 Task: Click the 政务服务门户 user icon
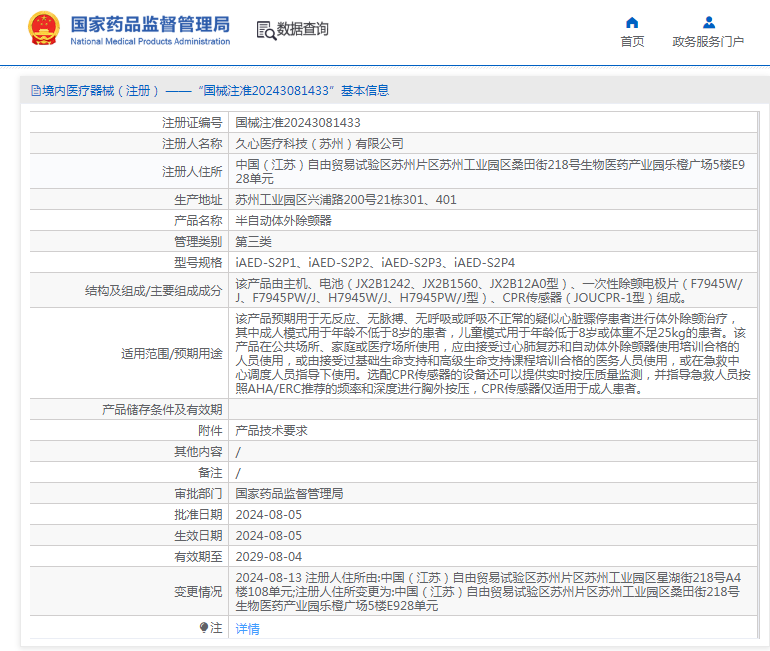click(x=708, y=23)
